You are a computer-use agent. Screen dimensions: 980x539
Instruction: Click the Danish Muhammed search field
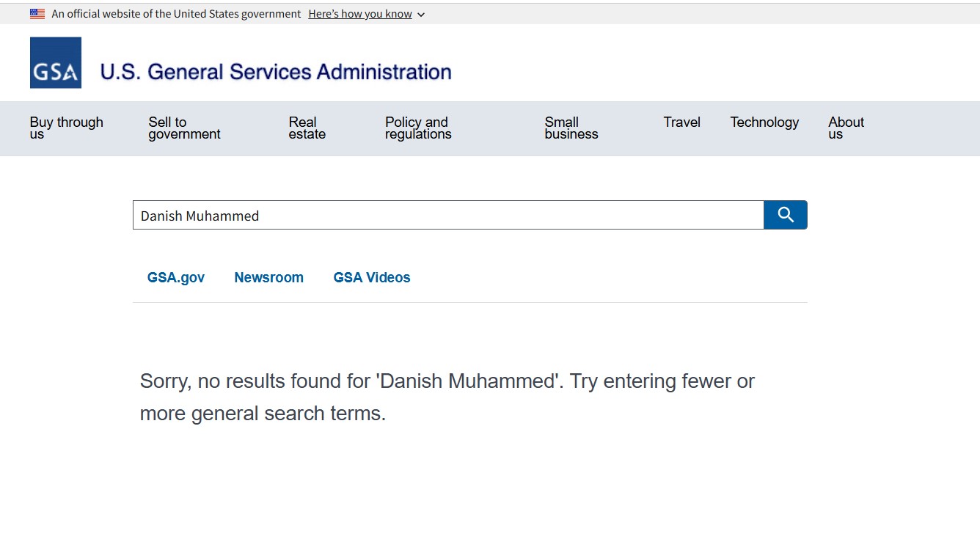point(447,216)
